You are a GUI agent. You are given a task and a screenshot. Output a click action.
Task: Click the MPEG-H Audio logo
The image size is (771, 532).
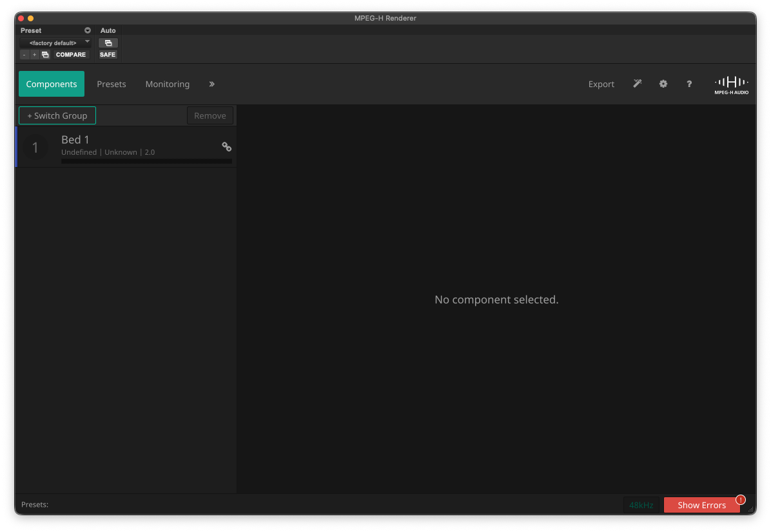click(x=731, y=85)
